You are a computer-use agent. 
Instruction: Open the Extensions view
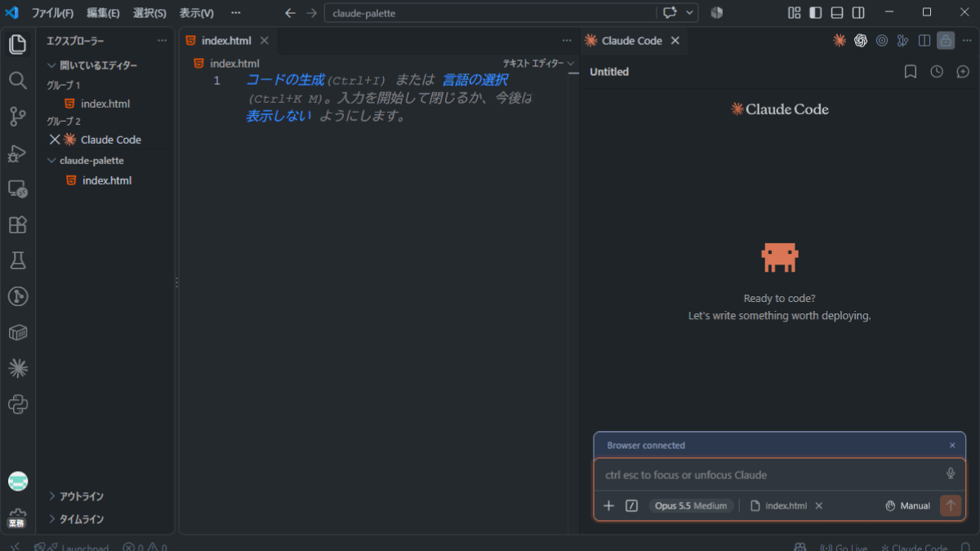tap(18, 224)
